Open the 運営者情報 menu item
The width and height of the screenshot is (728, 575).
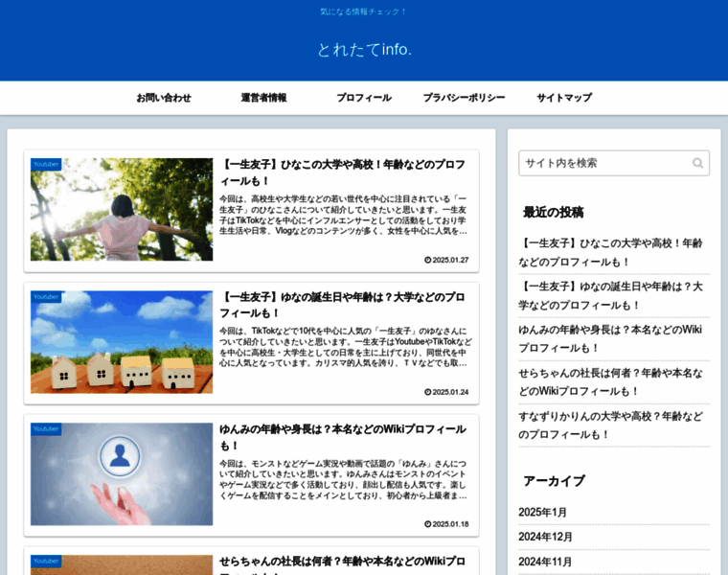263,98
